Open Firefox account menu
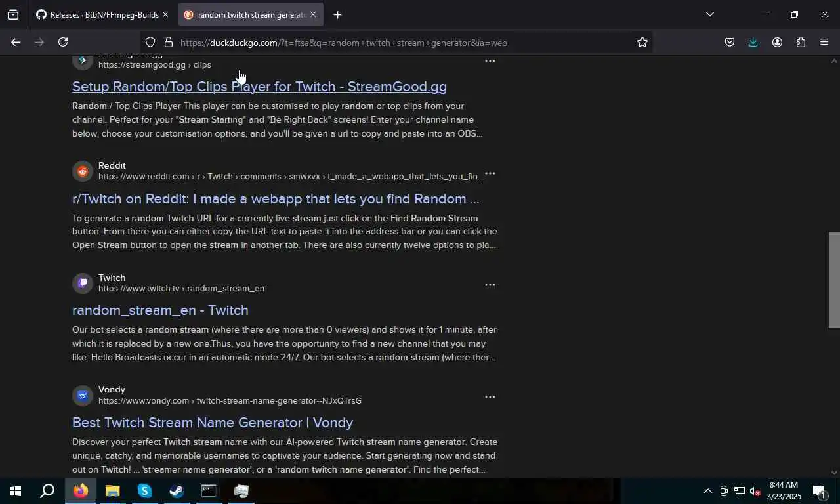Screen dimensions: 840x504 point(777,43)
